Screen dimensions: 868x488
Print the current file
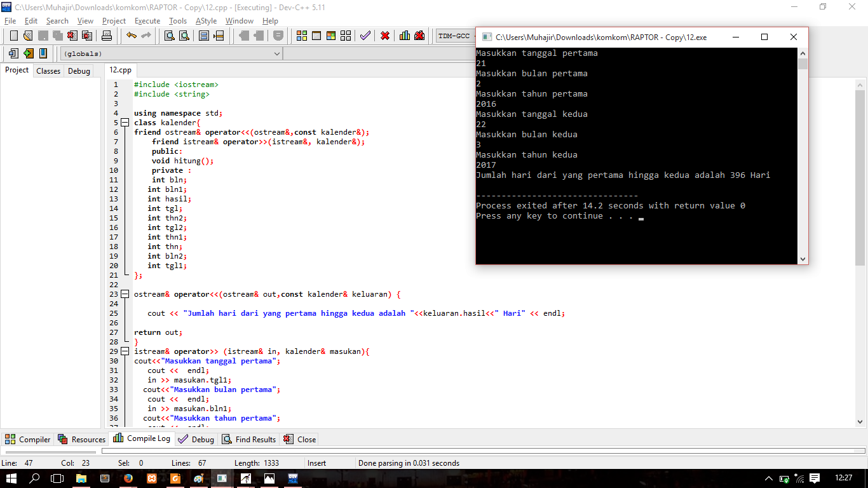tap(106, 36)
